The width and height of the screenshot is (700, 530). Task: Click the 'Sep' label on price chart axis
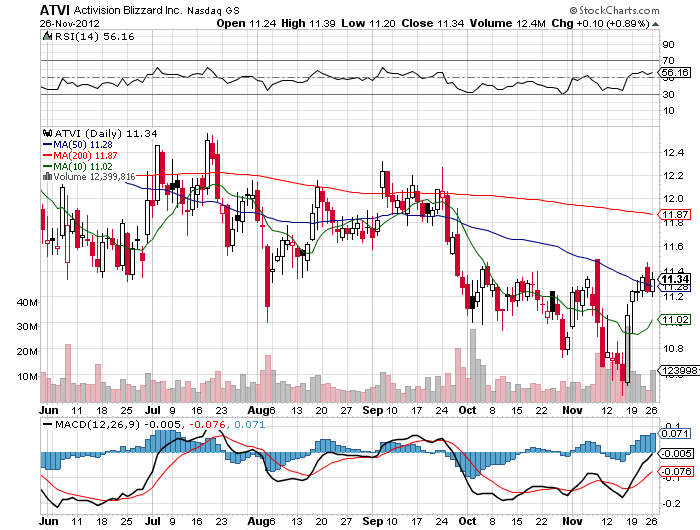372,410
